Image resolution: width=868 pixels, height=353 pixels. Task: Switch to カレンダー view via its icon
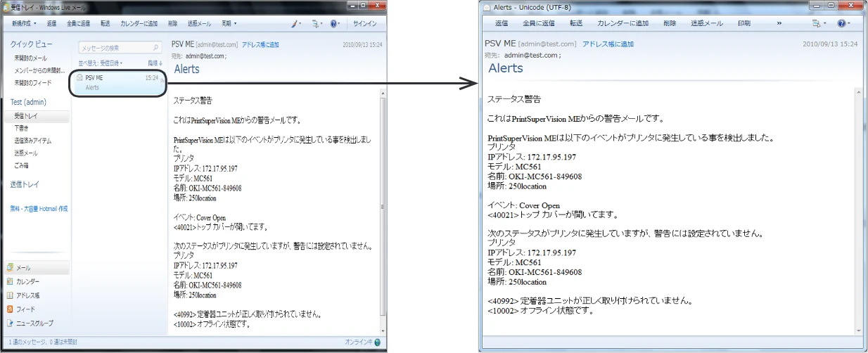click(10, 281)
